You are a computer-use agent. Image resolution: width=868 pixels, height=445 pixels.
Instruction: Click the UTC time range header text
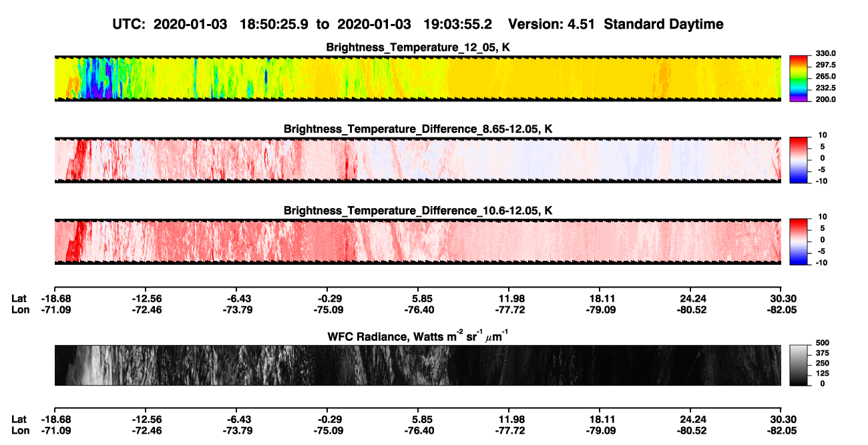click(303, 24)
